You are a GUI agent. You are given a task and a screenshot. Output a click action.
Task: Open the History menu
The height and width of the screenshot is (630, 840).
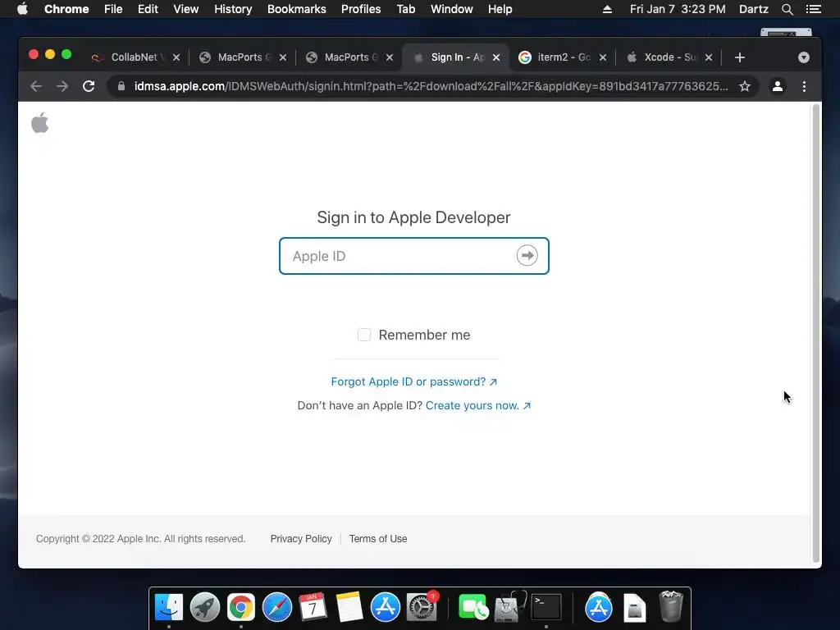click(x=233, y=9)
